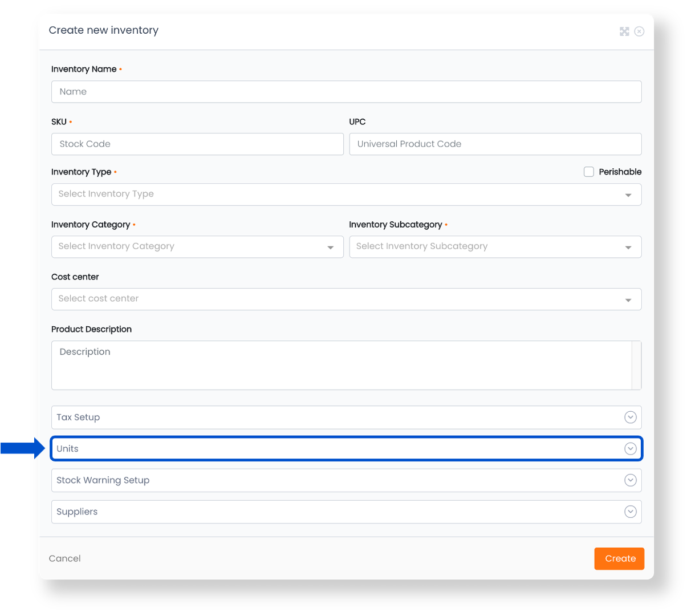
Task: Click the SKU Stock Code input field
Action: point(197,144)
